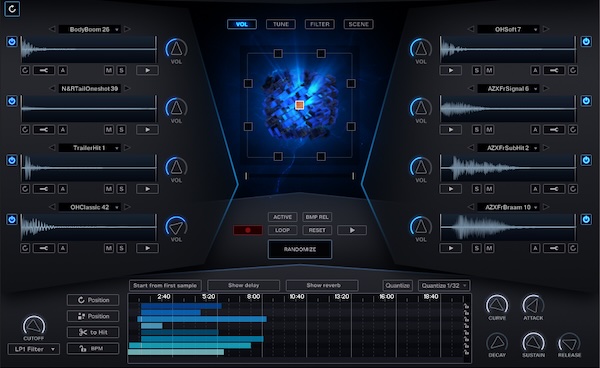The height and width of the screenshot is (368, 600).
Task: Click the scissors to Hit button
Action: pyautogui.click(x=93, y=332)
